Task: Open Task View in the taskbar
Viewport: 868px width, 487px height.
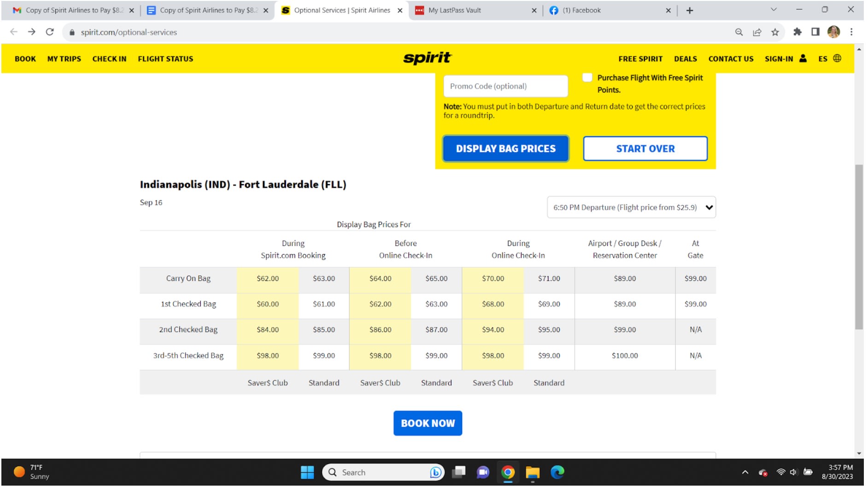Action: (x=459, y=473)
